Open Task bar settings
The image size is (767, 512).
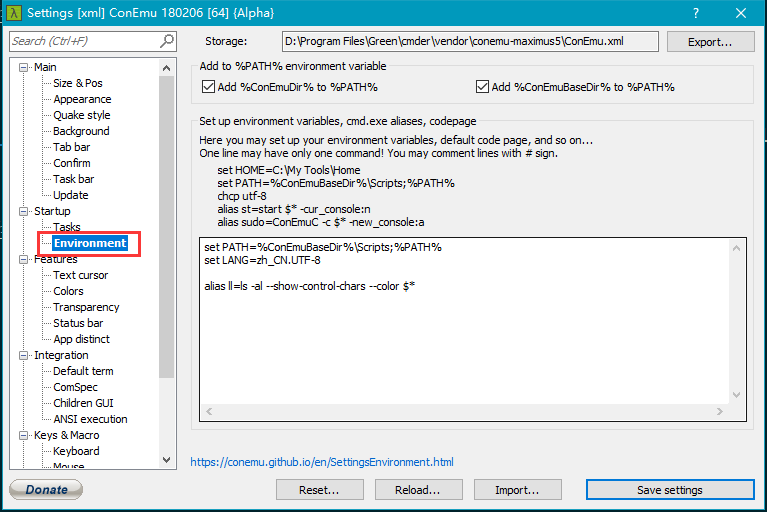(x=73, y=179)
